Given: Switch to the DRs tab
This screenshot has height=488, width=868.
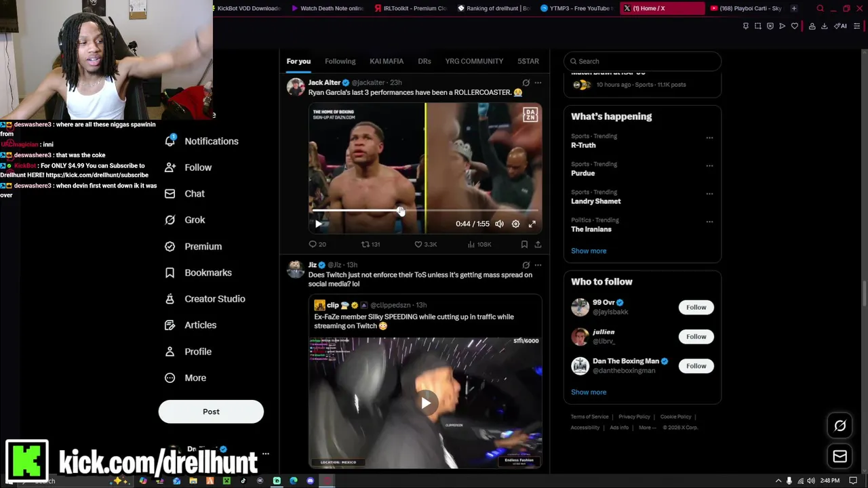Looking at the screenshot, I should tap(425, 61).
